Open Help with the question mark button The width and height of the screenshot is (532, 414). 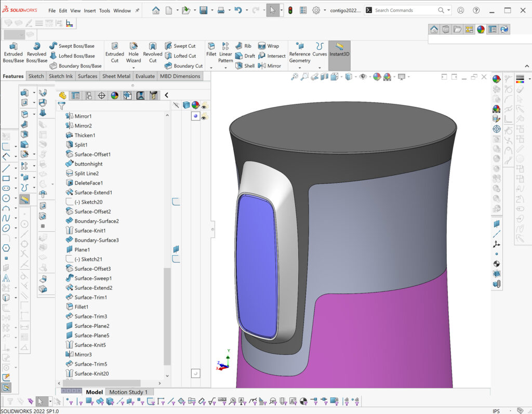(476, 10)
